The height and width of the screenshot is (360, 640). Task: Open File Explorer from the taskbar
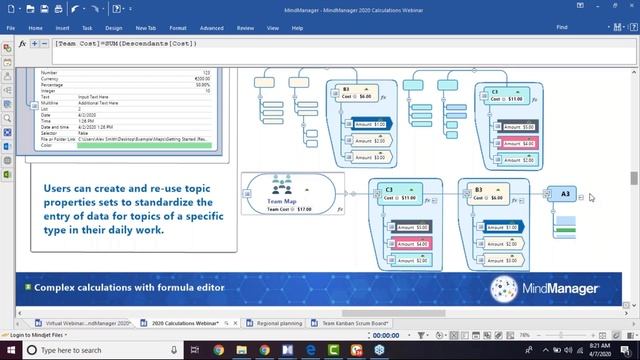pos(241,350)
